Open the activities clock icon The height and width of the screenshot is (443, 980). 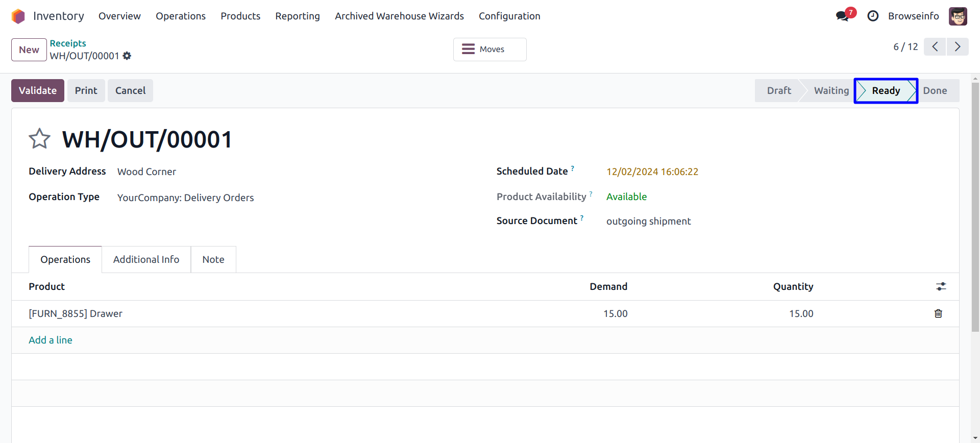[873, 16]
